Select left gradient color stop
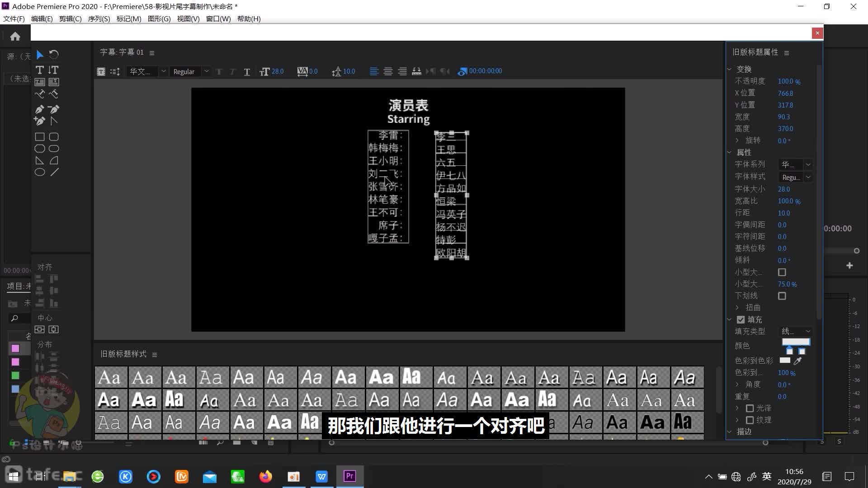 click(789, 350)
